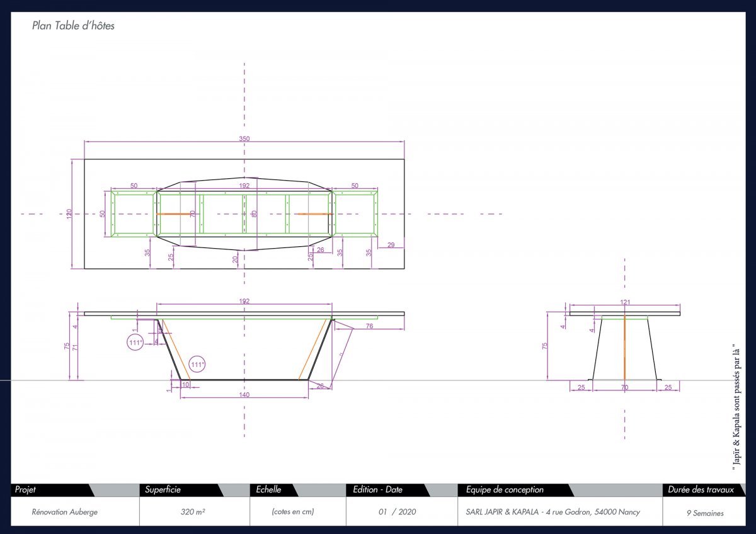Click the 'Superficie' header tab
756x534 pixels.
(163, 490)
